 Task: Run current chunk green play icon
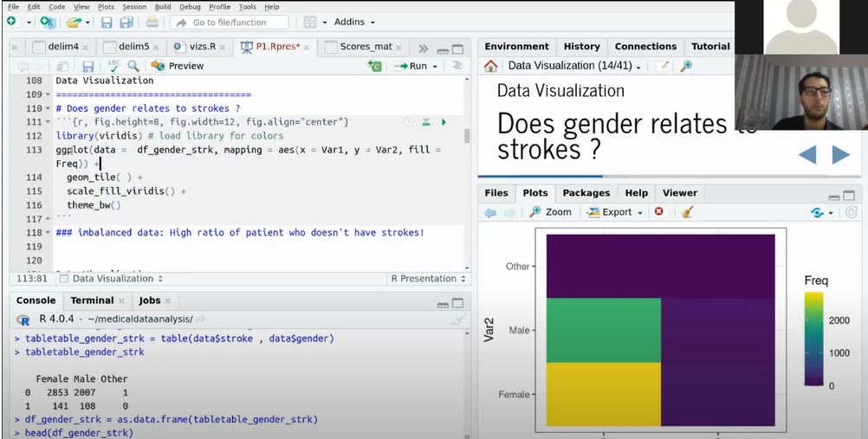[x=444, y=122]
